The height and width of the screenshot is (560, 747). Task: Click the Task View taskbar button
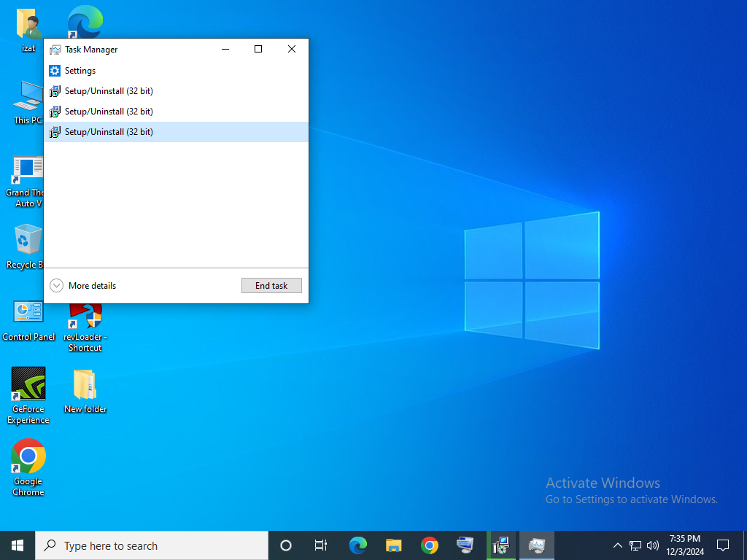[x=321, y=545]
